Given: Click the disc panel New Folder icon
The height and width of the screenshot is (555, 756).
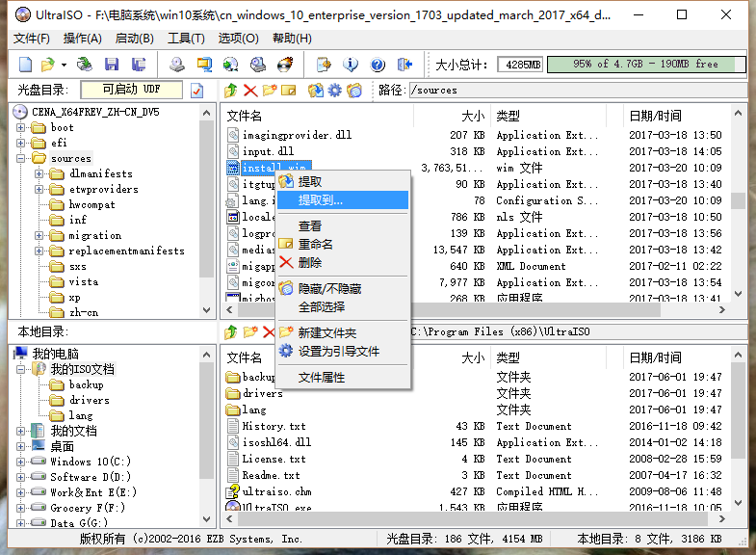Looking at the screenshot, I should [x=270, y=90].
